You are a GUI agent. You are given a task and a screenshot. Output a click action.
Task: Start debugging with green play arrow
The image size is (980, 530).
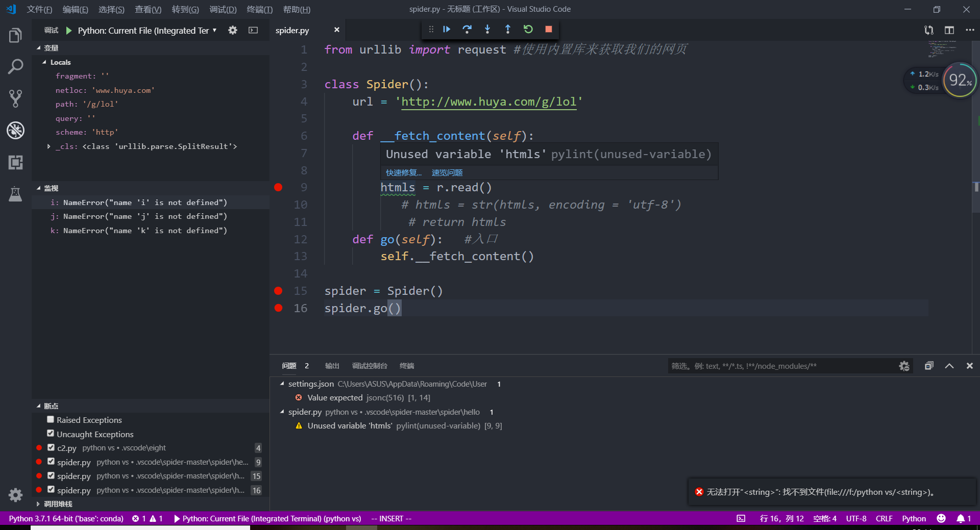[x=69, y=31]
